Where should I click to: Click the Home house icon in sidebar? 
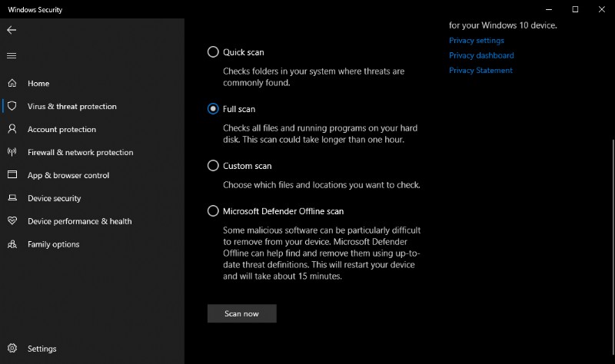(x=12, y=83)
